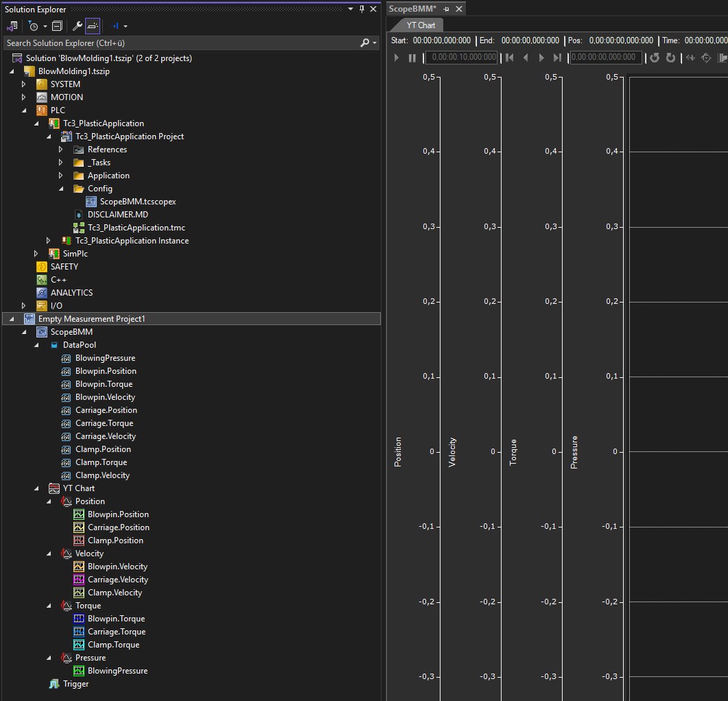This screenshot has width=728, height=701.
Task: Toggle Preview Selected Items button
Action: 93,26
